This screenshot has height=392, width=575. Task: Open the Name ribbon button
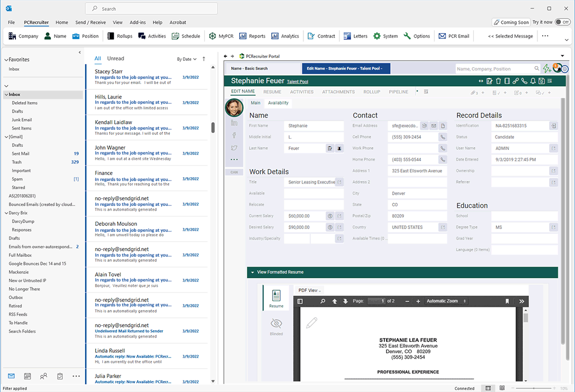tap(56, 36)
